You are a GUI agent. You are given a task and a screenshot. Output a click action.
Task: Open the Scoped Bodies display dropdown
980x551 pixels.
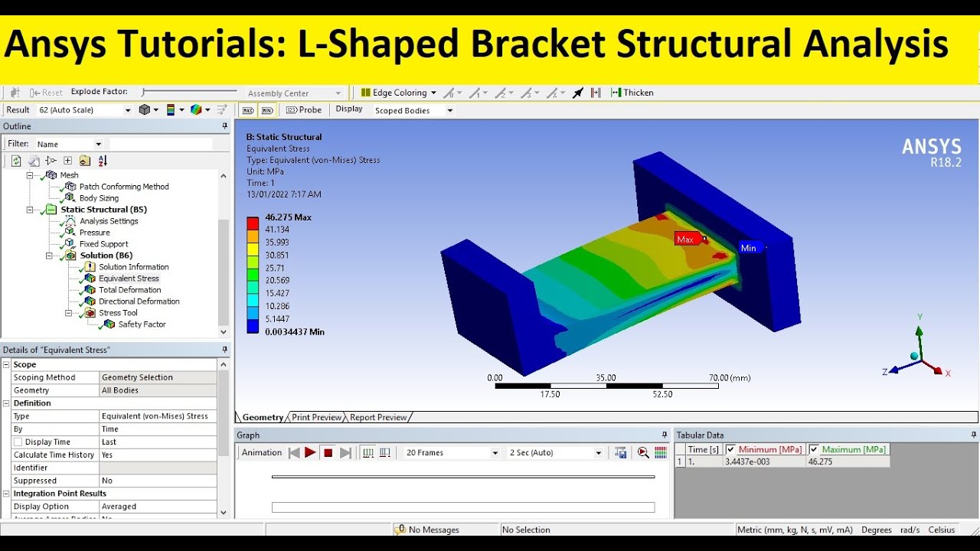point(413,111)
